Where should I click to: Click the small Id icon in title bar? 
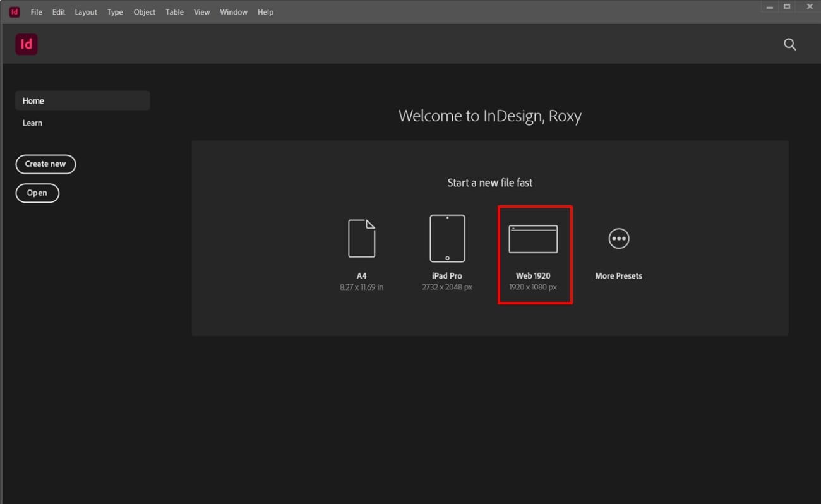tap(15, 12)
